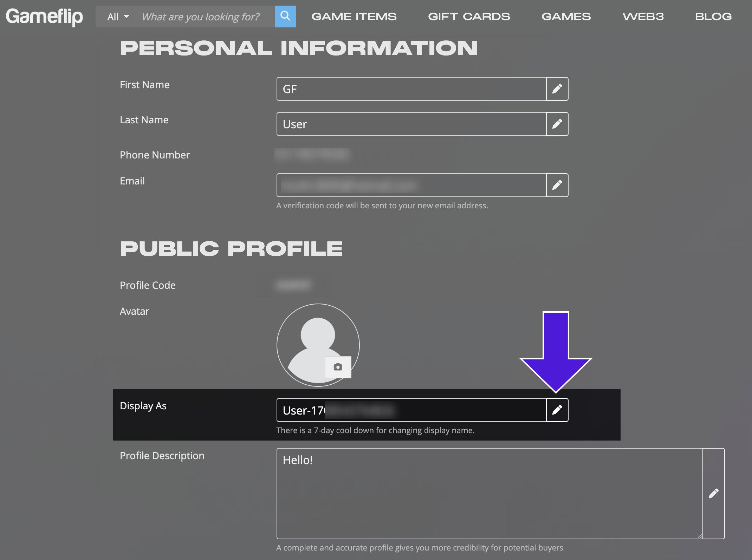752x560 pixels.
Task: Click the PUBLIC PROFILE heading
Action: [x=231, y=249]
